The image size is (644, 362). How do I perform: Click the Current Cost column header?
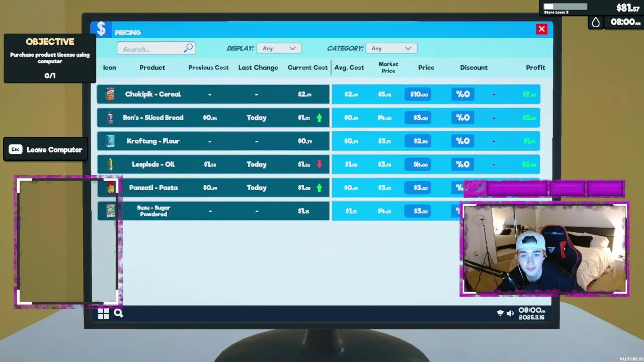tap(307, 67)
